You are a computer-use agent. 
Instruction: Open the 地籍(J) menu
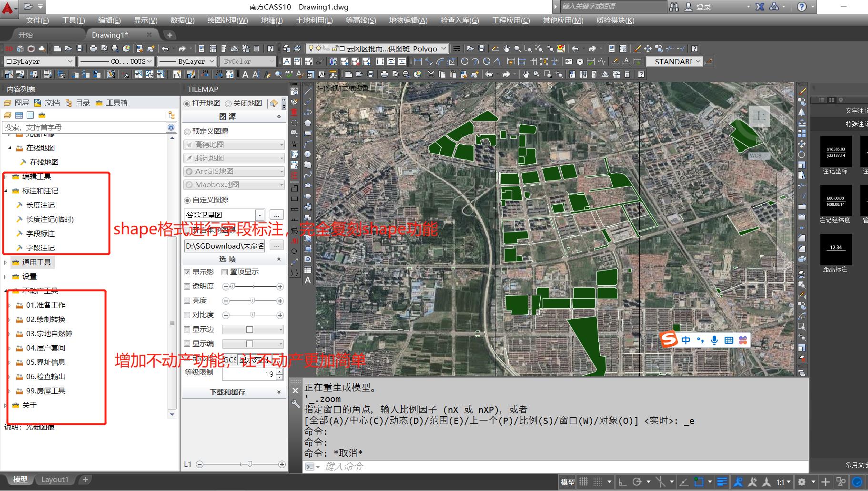click(272, 20)
